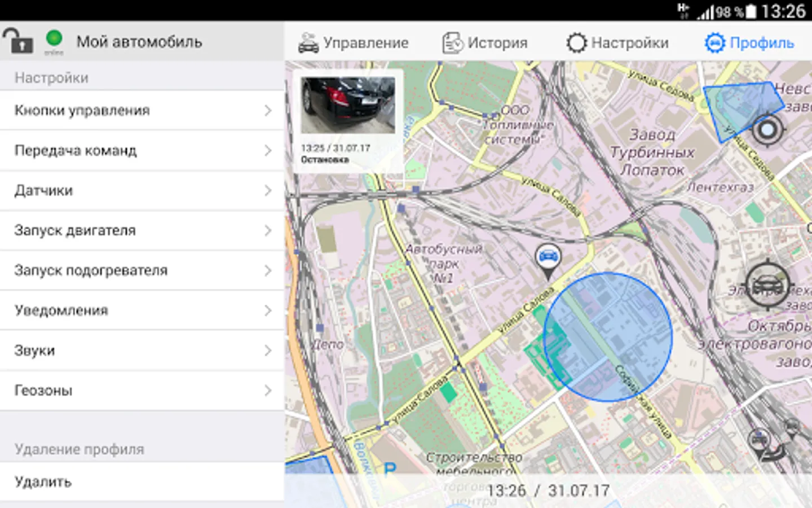Click the blue gear-car icon beside Профиль
The width and height of the screenshot is (812, 508).
(x=714, y=43)
